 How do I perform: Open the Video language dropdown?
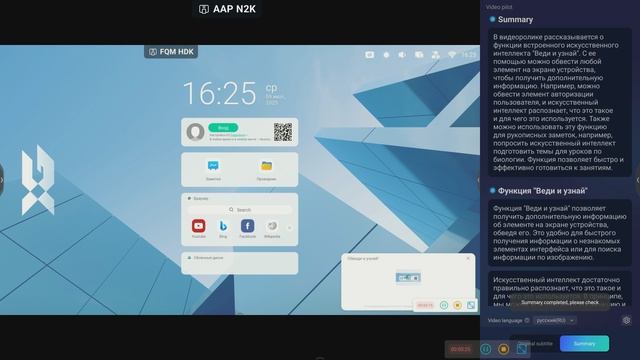pos(555,320)
